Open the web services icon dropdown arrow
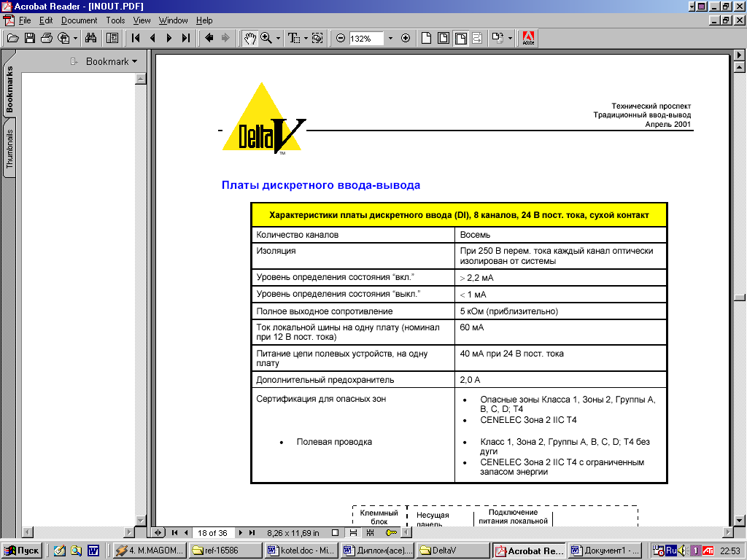The height and width of the screenshot is (560, 747). click(75, 38)
